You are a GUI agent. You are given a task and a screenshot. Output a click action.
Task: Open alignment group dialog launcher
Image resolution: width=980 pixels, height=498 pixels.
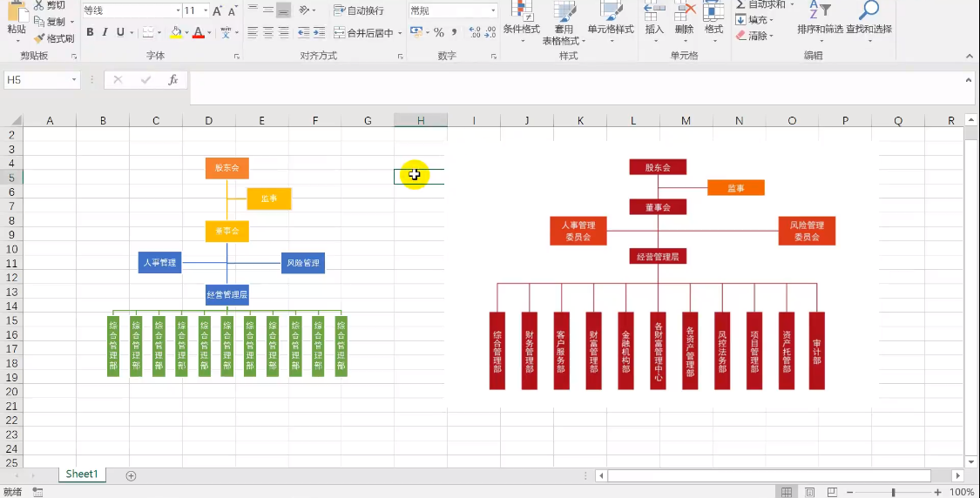coord(400,57)
